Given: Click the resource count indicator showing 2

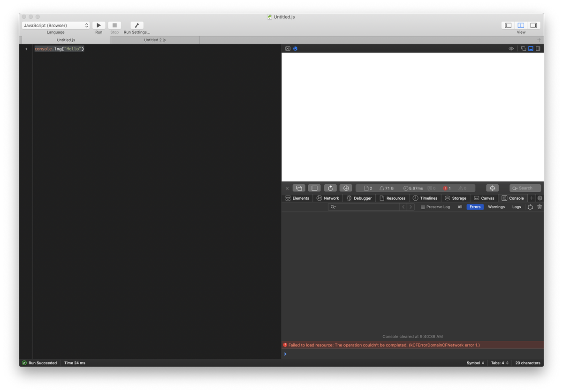Looking at the screenshot, I should [368, 188].
